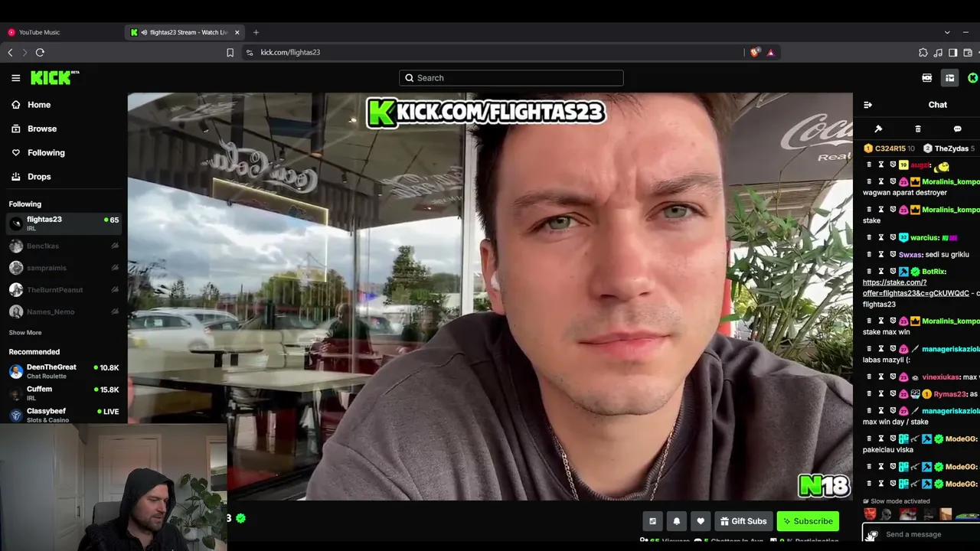The height and width of the screenshot is (551, 980).
Task: Click username vinexiukas in chat
Action: pyautogui.click(x=940, y=377)
